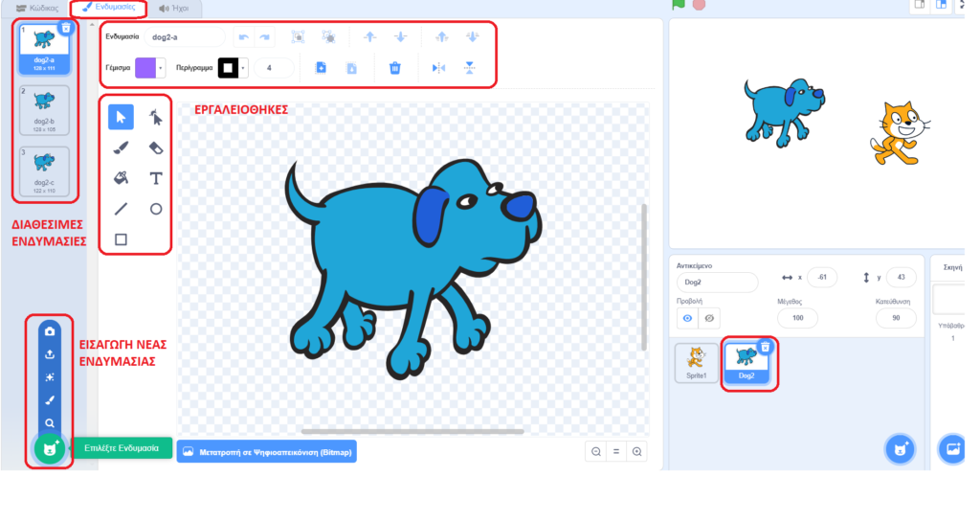Select the Fill bucket tool

121,178
